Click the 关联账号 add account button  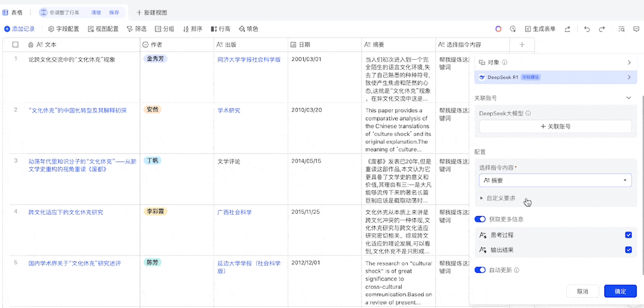(555, 127)
